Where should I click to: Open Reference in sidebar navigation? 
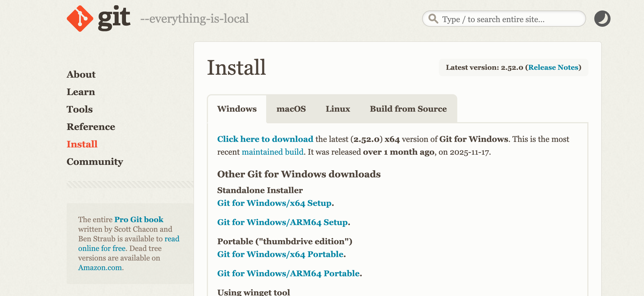(91, 127)
